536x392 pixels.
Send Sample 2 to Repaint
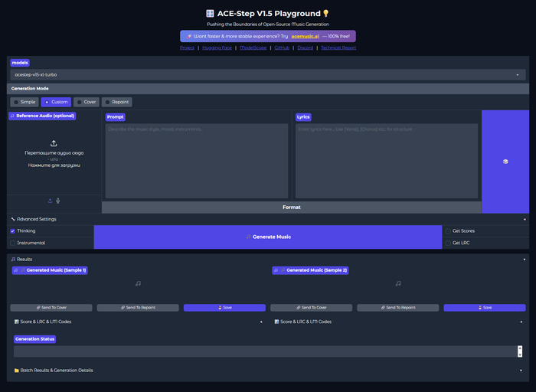(398, 308)
